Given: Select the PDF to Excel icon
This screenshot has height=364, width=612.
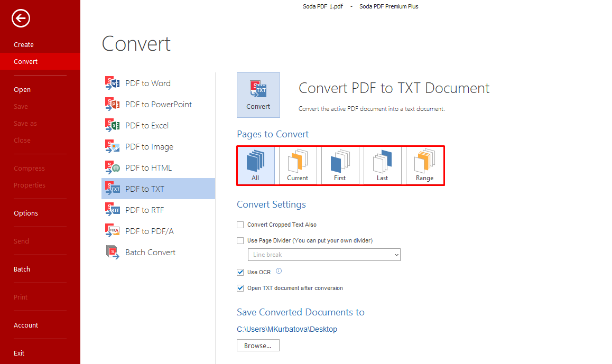Looking at the screenshot, I should click(113, 125).
